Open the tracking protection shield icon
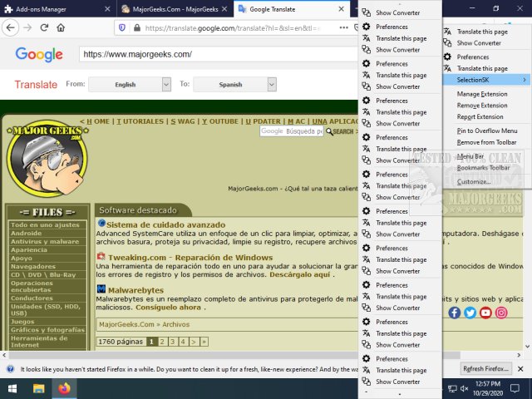The height and width of the screenshot is (399, 532). (x=122, y=27)
